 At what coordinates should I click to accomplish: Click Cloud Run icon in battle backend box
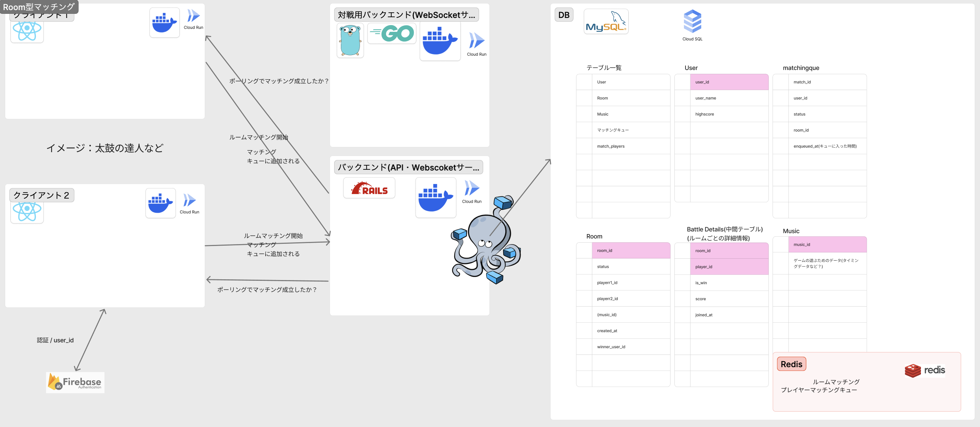click(476, 44)
